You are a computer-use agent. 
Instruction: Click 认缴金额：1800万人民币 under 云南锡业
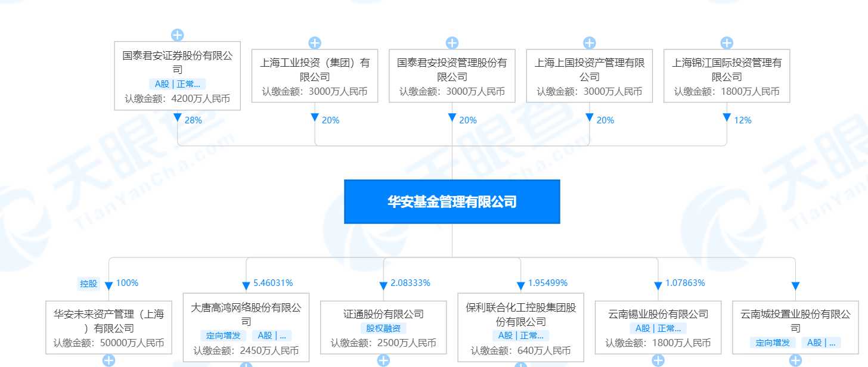[x=658, y=343]
